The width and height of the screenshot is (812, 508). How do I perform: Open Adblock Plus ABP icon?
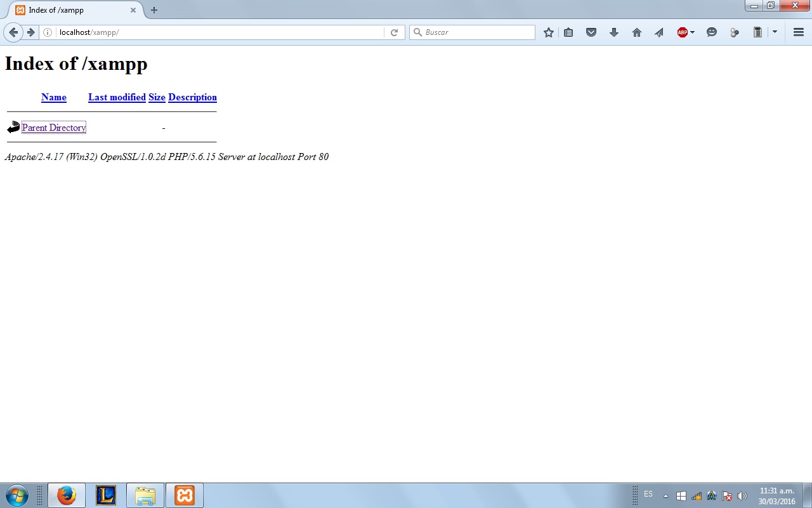coord(683,32)
